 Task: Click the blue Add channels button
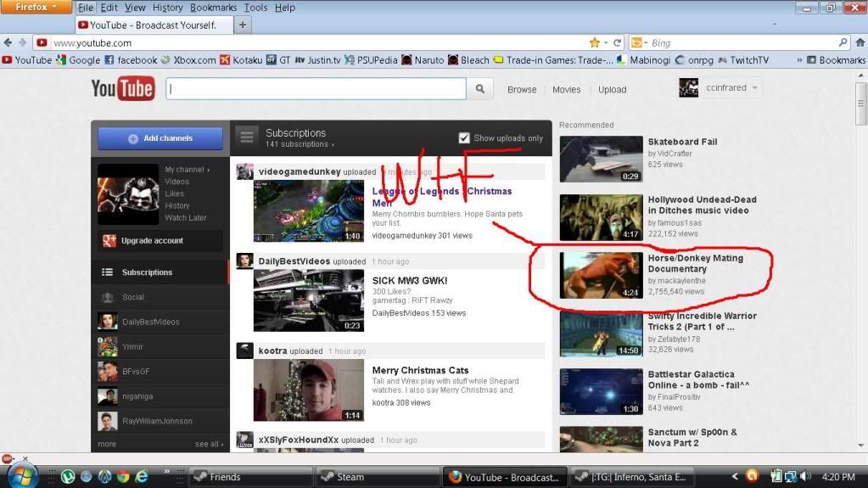click(x=160, y=138)
